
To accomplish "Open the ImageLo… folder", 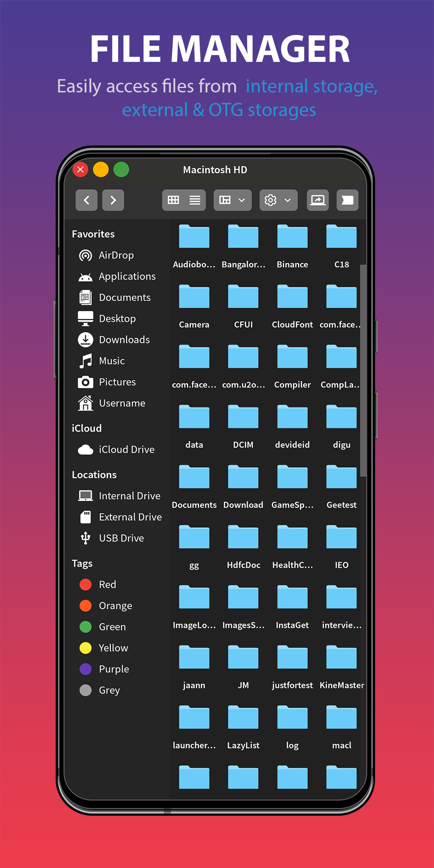I will (194, 607).
